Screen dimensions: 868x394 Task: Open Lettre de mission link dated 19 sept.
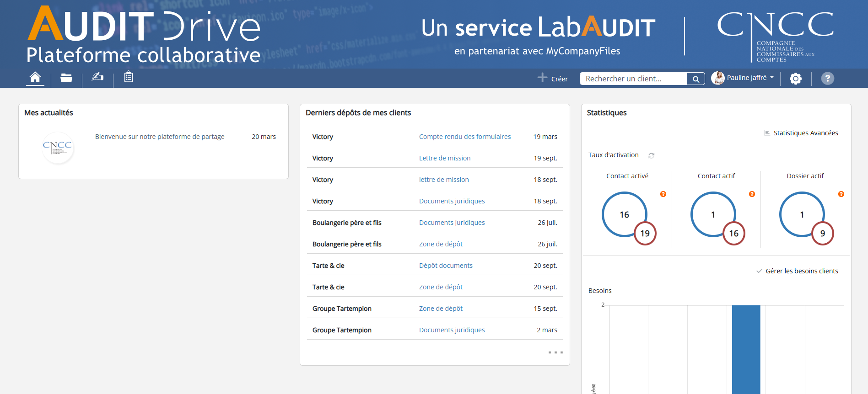(x=445, y=158)
